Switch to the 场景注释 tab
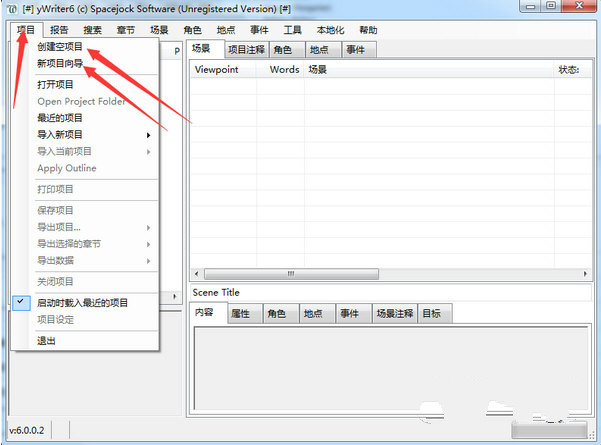601x445 pixels. [395, 314]
